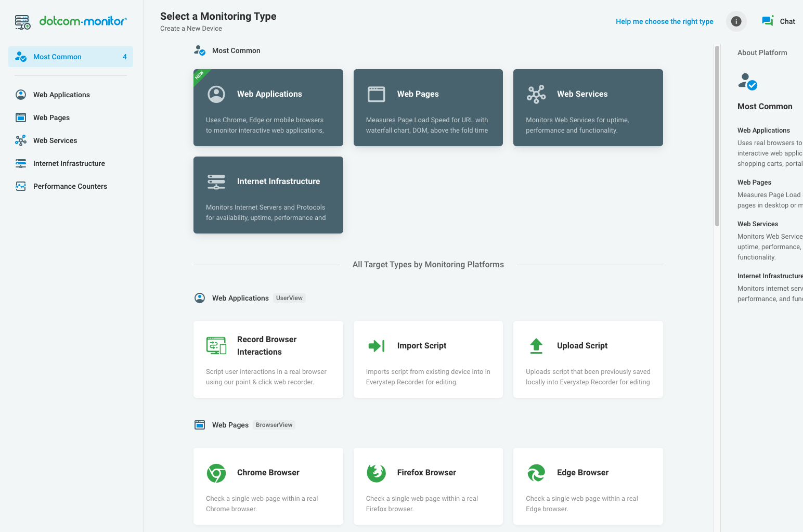Open the info icon in header
This screenshot has height=532, width=803.
pyautogui.click(x=736, y=21)
